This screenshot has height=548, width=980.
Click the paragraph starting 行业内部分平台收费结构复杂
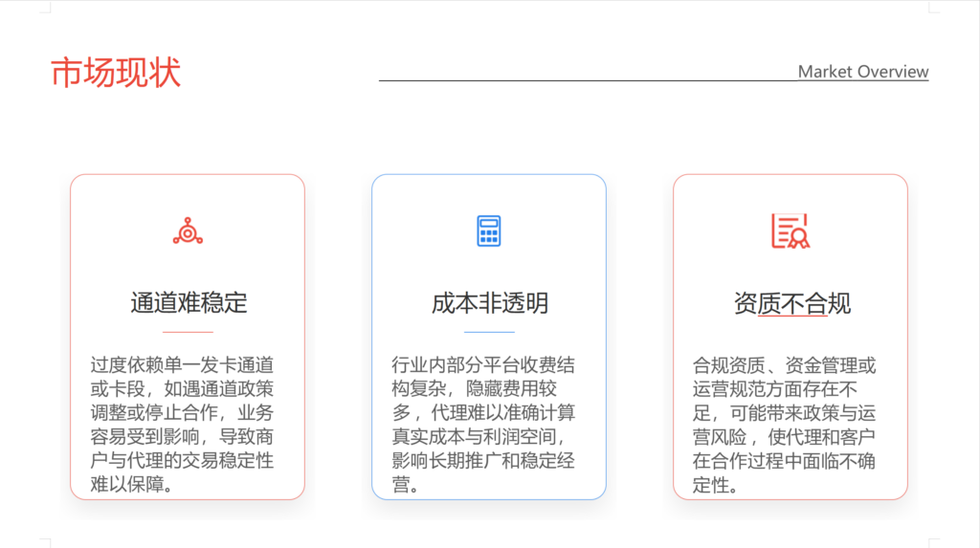(x=483, y=425)
